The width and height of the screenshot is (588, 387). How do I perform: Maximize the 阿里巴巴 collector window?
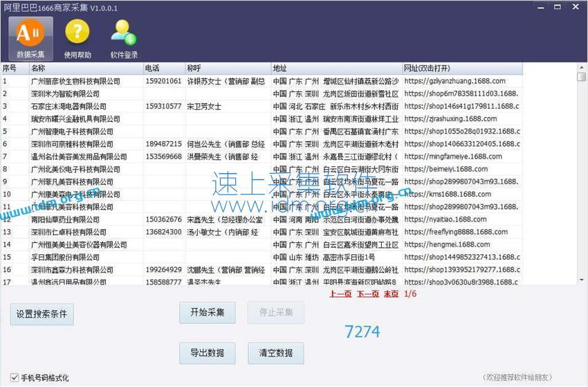(558, 7)
